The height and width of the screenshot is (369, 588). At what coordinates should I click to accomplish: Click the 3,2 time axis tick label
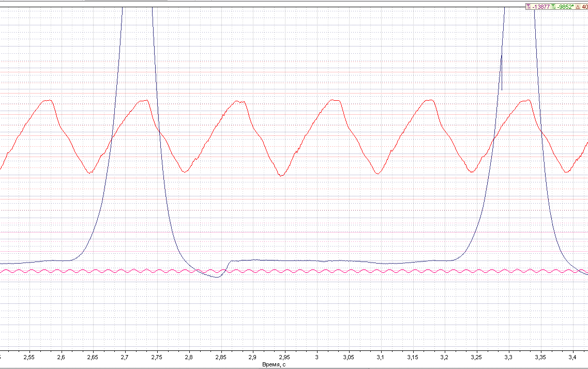445,357
